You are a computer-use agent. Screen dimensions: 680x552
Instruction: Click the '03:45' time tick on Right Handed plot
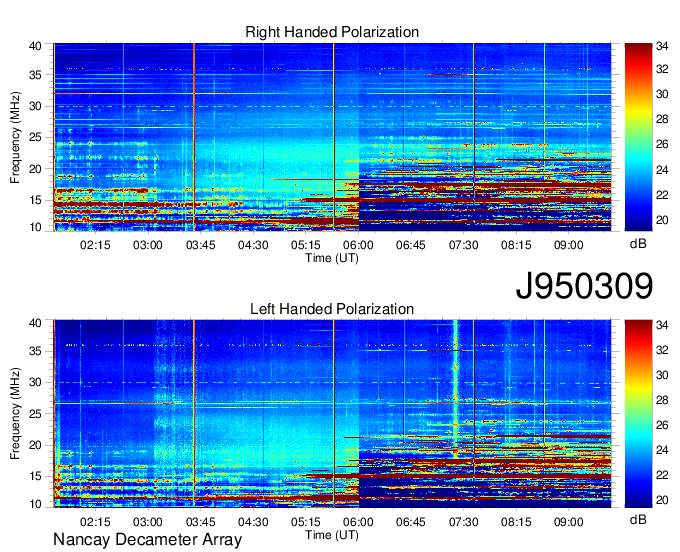[x=200, y=245]
